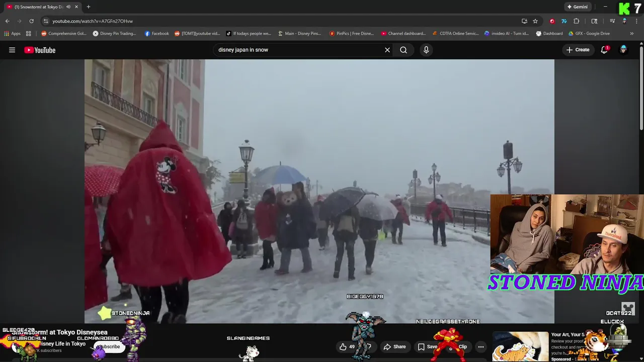Screen dimensions: 644x362
Task: View site information icon in address bar
Action: [x=46, y=21]
